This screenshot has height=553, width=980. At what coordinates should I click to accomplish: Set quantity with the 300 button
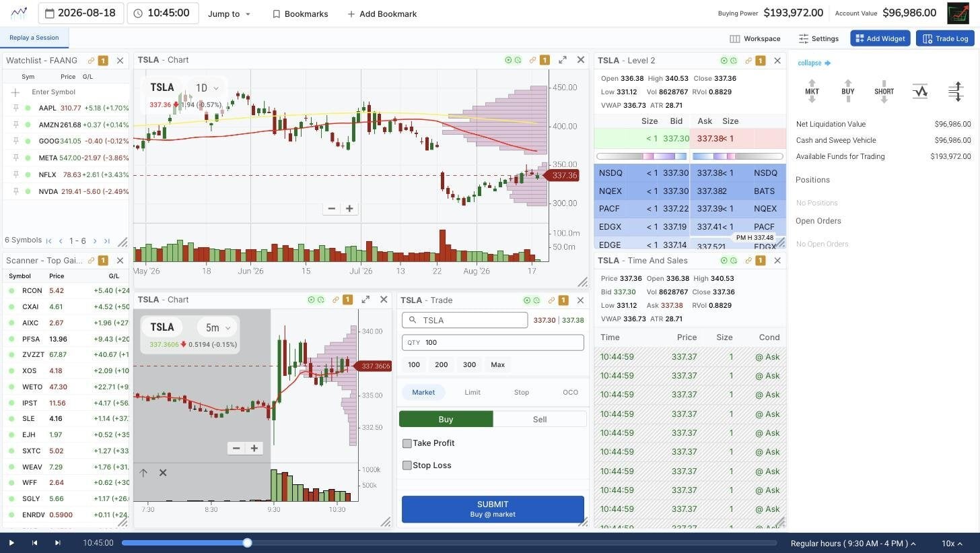pos(469,364)
